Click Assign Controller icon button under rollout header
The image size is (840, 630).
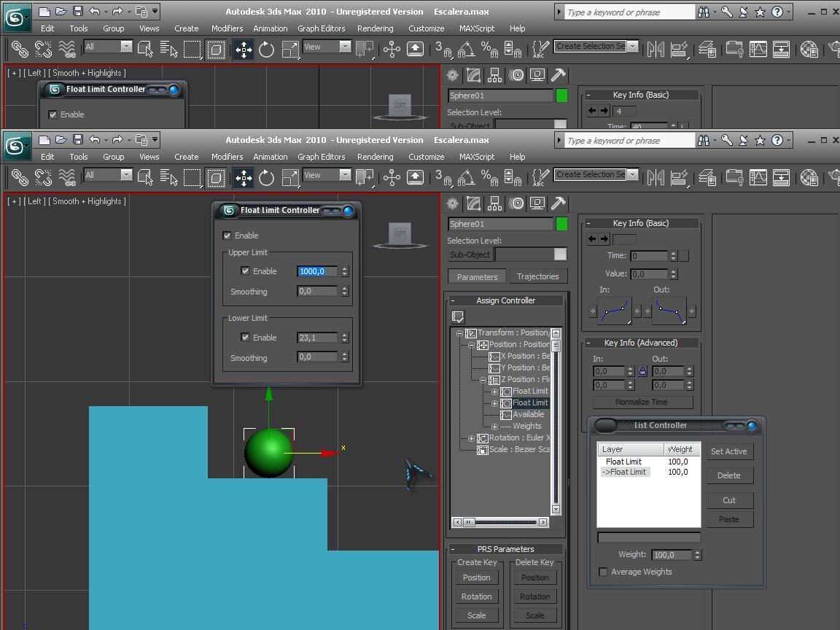457,316
